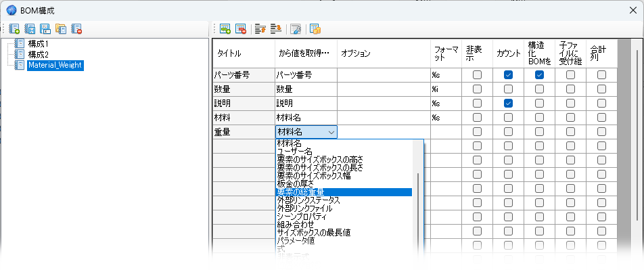Select Material_Weight configuration in tree

pyautogui.click(x=55, y=65)
